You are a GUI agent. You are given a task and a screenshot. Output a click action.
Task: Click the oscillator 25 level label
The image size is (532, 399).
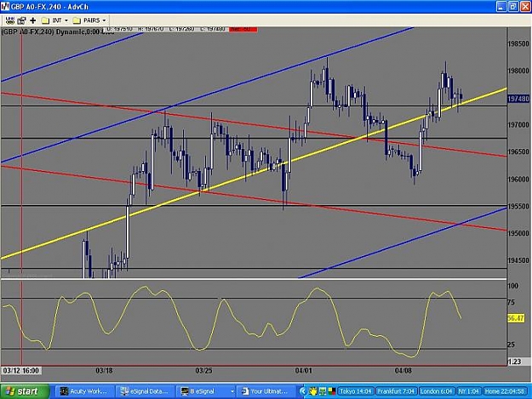point(511,345)
